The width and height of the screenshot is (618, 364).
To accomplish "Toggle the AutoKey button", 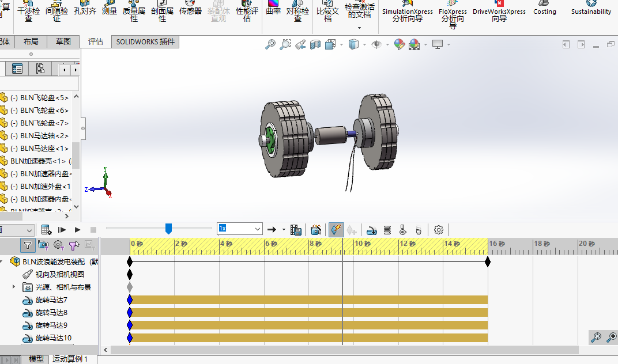I will coord(336,230).
